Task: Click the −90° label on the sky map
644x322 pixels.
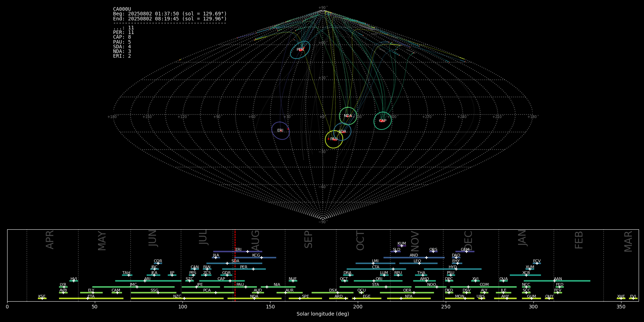Action: (x=323, y=222)
